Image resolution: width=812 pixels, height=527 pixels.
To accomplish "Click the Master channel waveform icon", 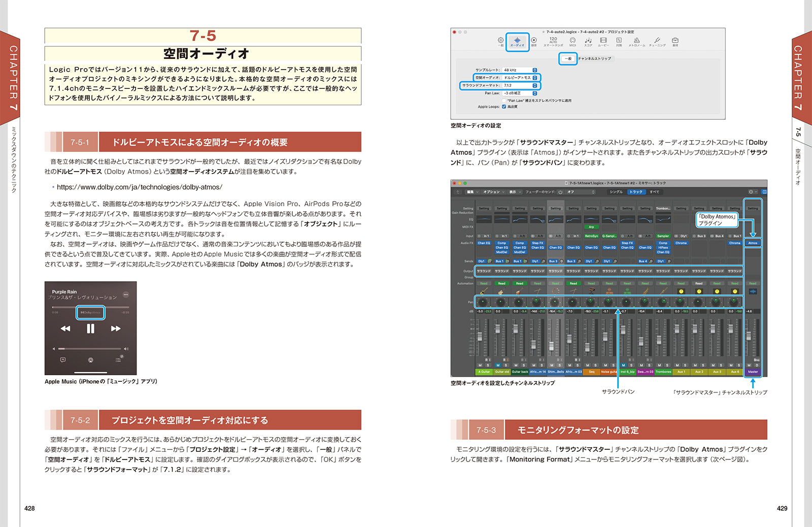I will tap(753, 291).
